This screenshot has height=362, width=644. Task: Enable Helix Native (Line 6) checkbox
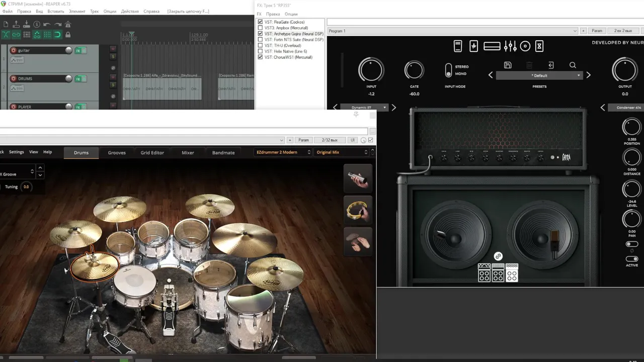click(260, 51)
